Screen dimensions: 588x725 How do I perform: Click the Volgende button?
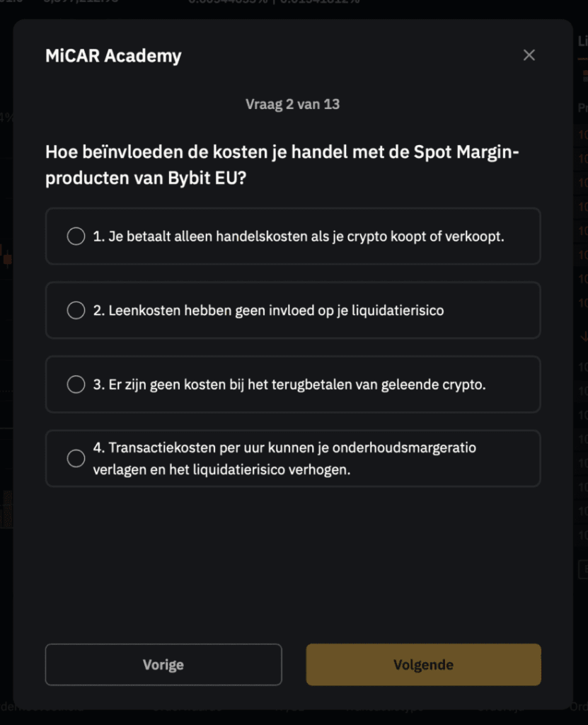point(423,665)
